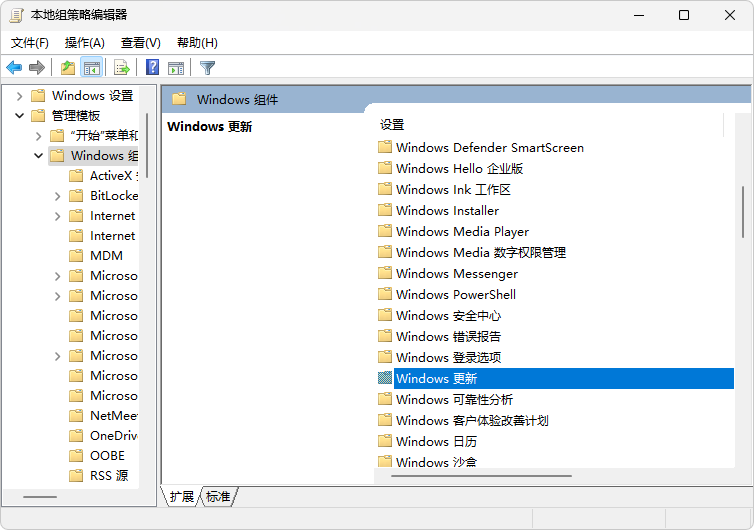Click the Forward arrow toolbar icon
The image size is (754, 530).
[x=37, y=67]
